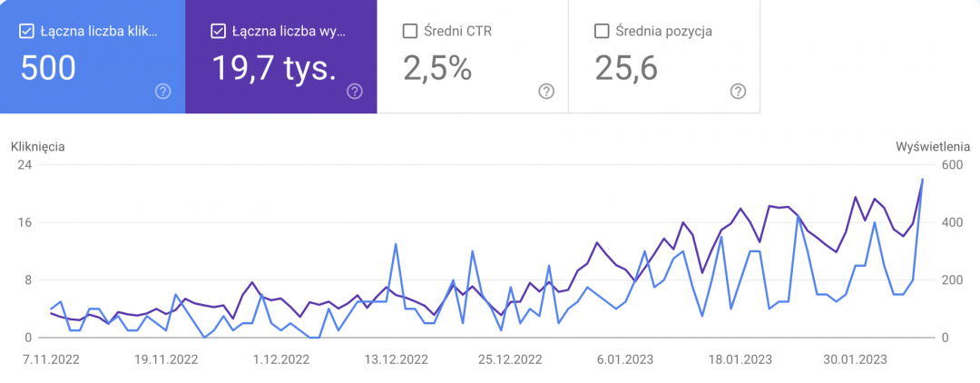The image size is (980, 383).
Task: Click the 2,5% average CTR value
Action: tap(436, 68)
